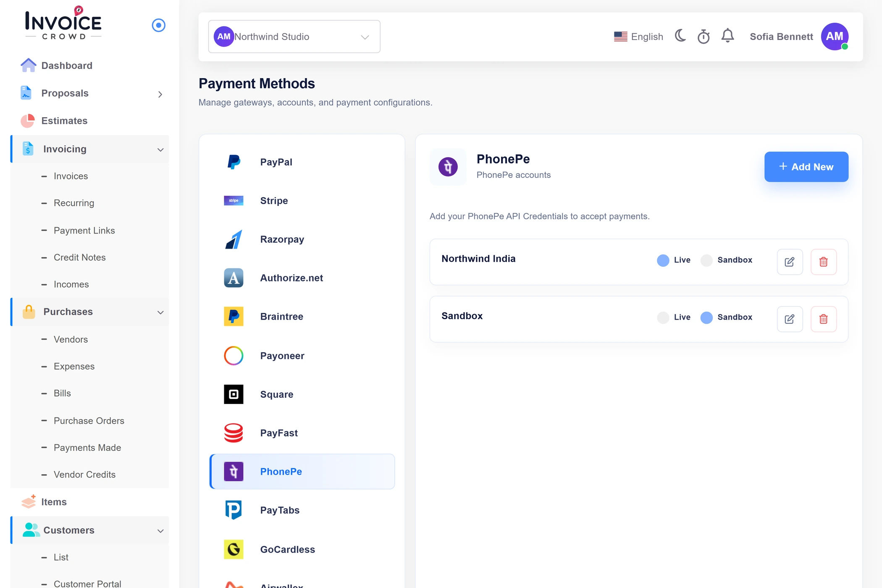Open Expenses in the sidebar
This screenshot has height=588, width=882.
click(x=74, y=366)
